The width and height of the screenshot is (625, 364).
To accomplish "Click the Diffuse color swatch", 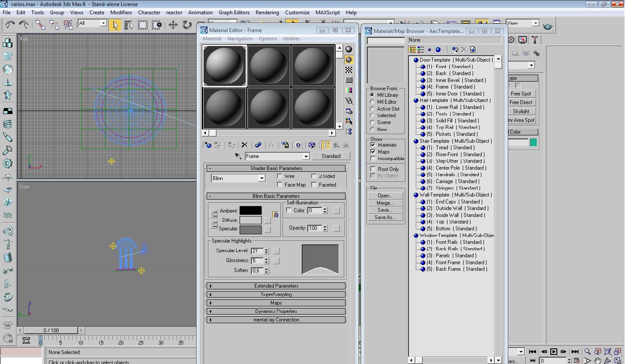I will 250,220.
